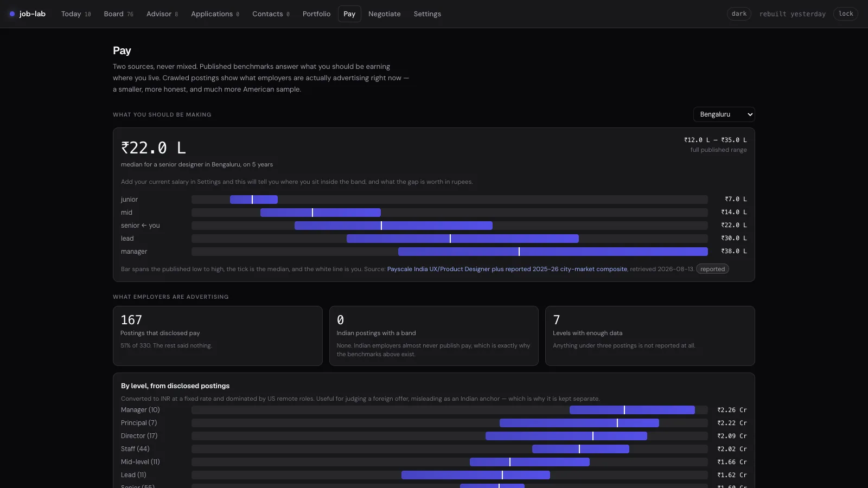Open the Today tab

click(76, 14)
